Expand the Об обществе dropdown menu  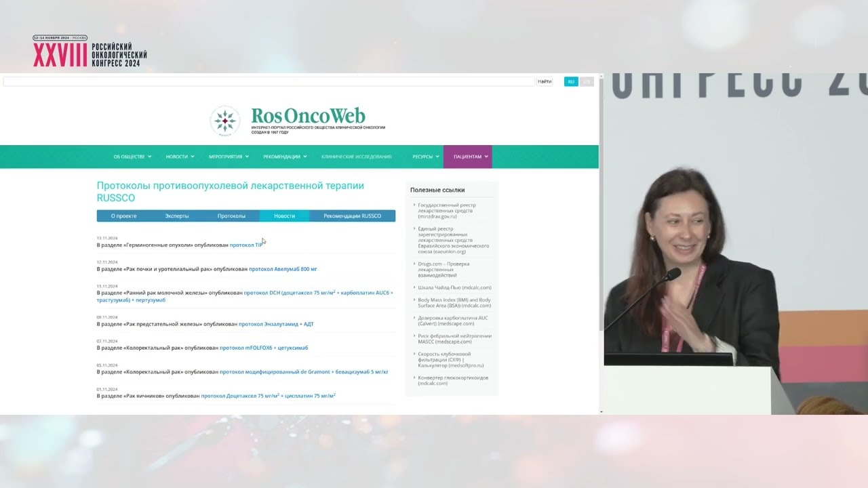click(x=132, y=157)
